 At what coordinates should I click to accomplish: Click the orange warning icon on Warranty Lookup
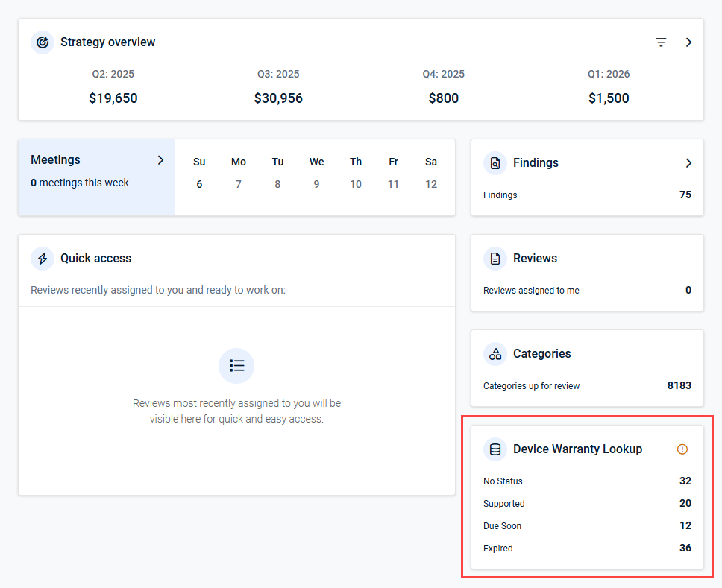(x=682, y=449)
